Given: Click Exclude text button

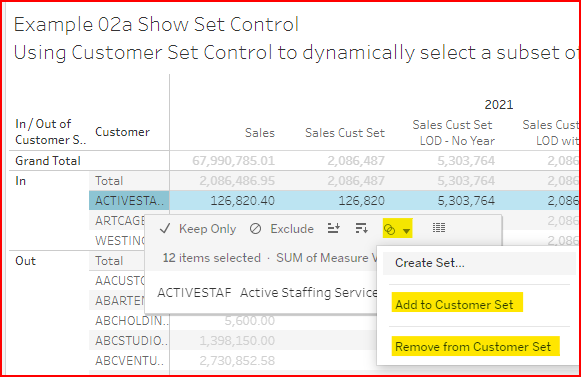Looking at the screenshot, I should click(292, 229).
